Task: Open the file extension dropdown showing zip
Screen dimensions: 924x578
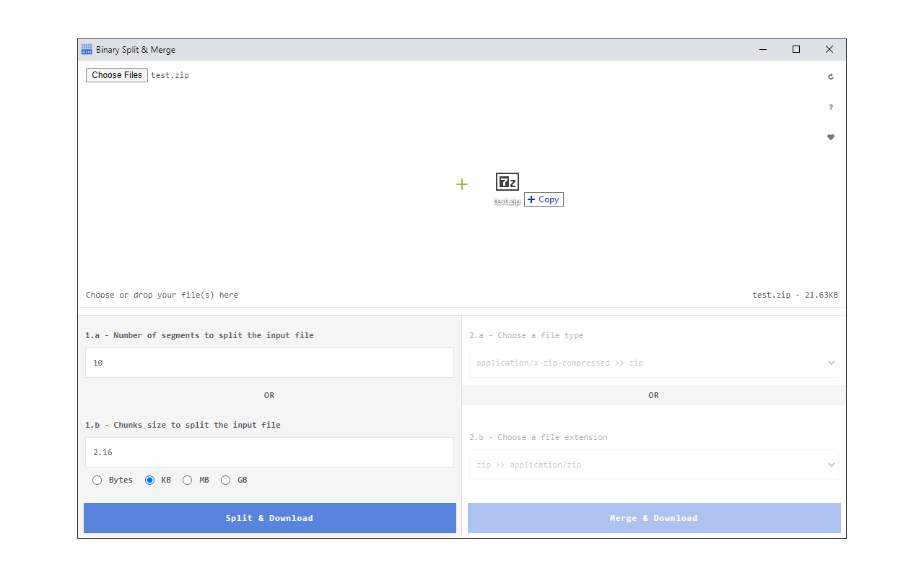Action: 653,465
